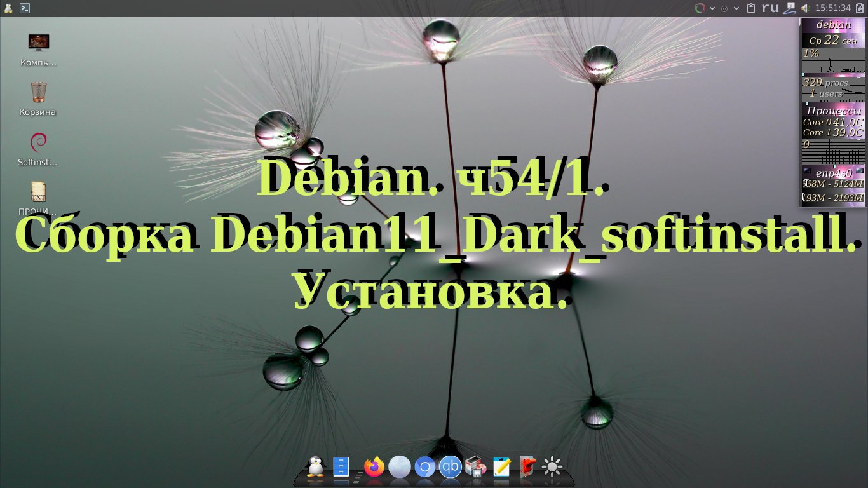Switch the ru keyboard layout indicator
Image resolution: width=868 pixels, height=488 pixels.
(x=770, y=8)
